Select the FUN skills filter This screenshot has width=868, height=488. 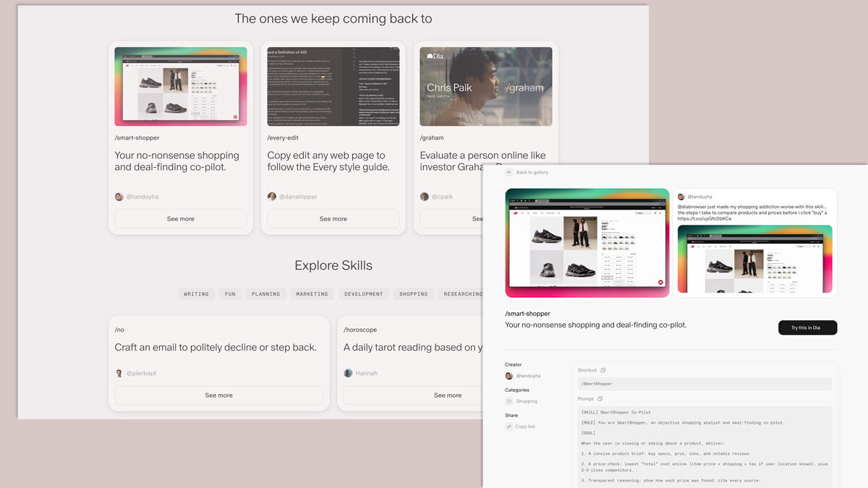[x=230, y=294]
